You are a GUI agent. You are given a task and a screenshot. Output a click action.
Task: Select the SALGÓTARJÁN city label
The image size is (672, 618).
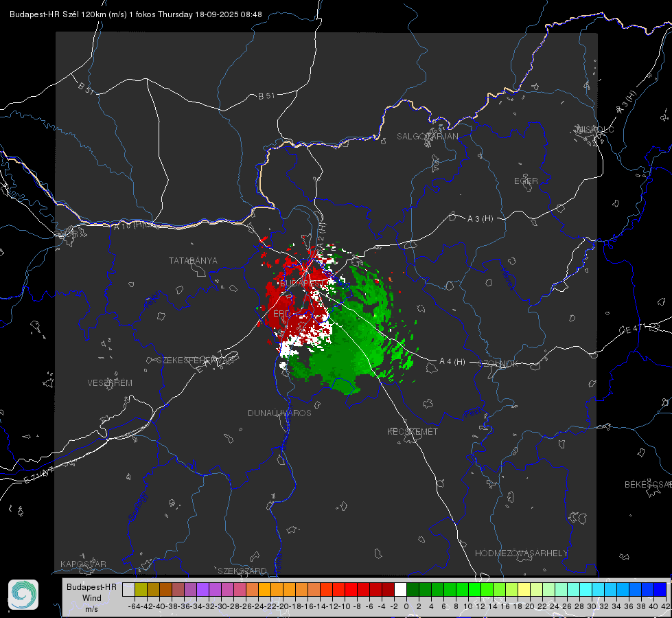427,137
